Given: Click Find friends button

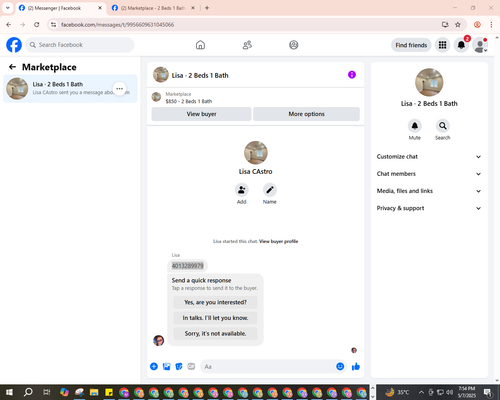Looking at the screenshot, I should click(411, 45).
